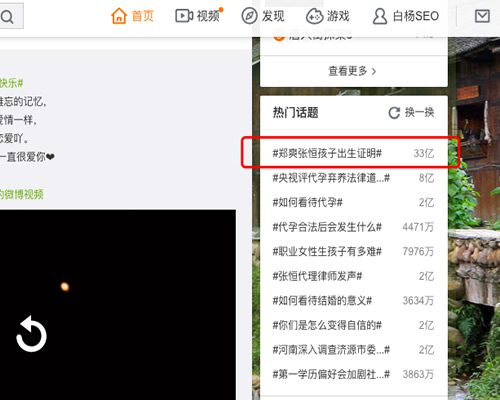Open 白杨SEO user profile icon
The image size is (500, 400).
380,16
